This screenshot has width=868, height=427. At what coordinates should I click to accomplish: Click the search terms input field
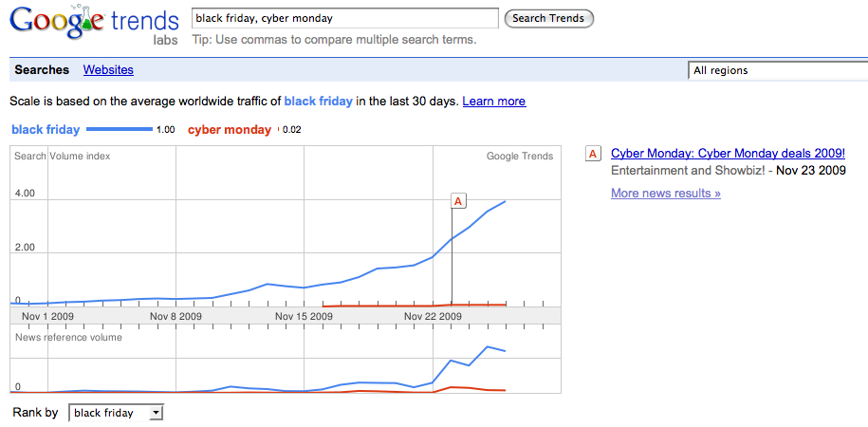[x=344, y=18]
